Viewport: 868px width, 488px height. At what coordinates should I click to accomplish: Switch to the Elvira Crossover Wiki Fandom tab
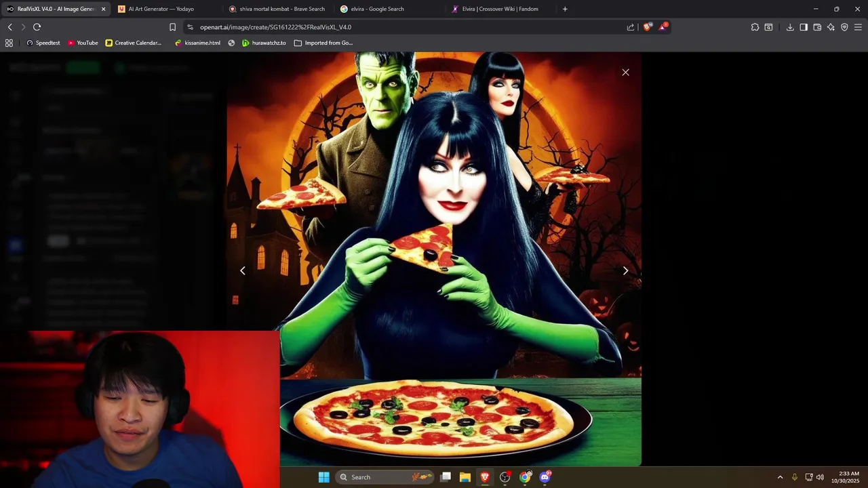pyautogui.click(x=500, y=9)
